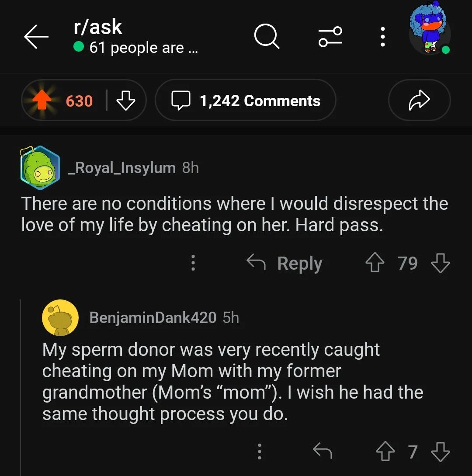Reply to _Royal_Insylum's comment
Viewport: 472px width, 476px height.
285,263
